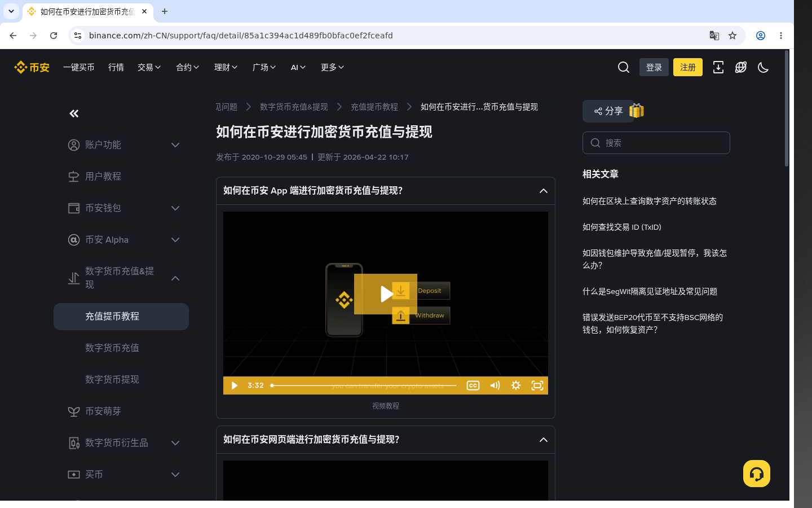This screenshot has height=508, width=812.
Task: Open 行情 in top navigation
Action: [x=116, y=67]
